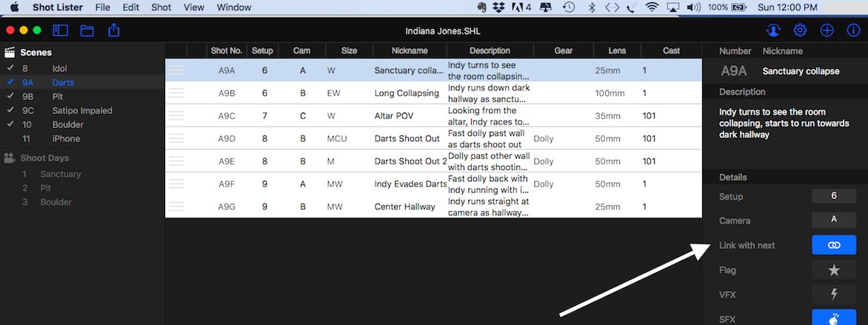
Task: Click the AirPlay display icon
Action: click(x=673, y=7)
